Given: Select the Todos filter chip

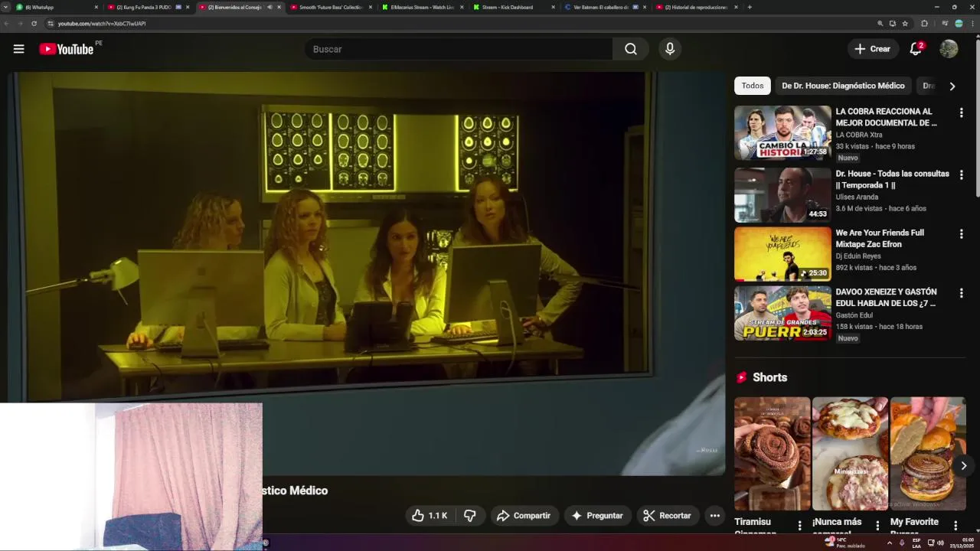Looking at the screenshot, I should pyautogui.click(x=752, y=86).
